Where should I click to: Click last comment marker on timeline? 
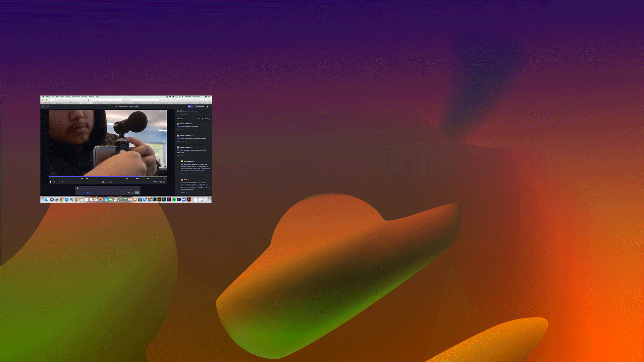pyautogui.click(x=164, y=178)
